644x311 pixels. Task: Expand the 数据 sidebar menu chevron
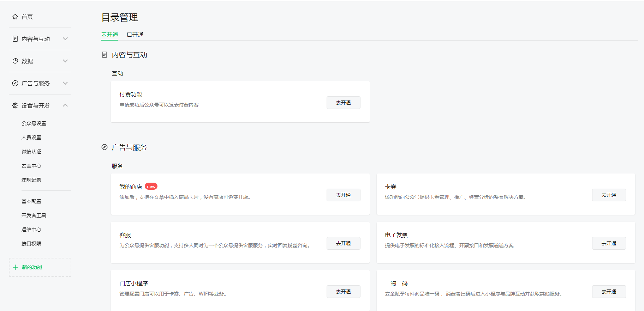pos(65,61)
